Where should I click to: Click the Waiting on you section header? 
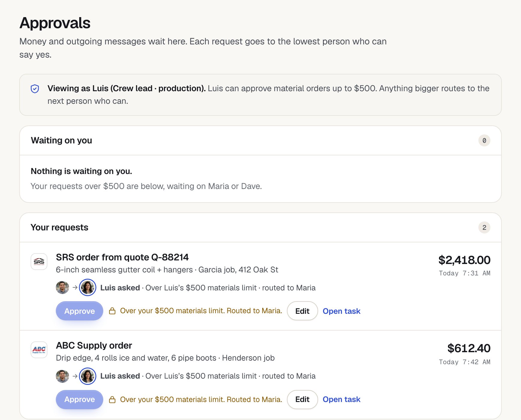(260, 140)
